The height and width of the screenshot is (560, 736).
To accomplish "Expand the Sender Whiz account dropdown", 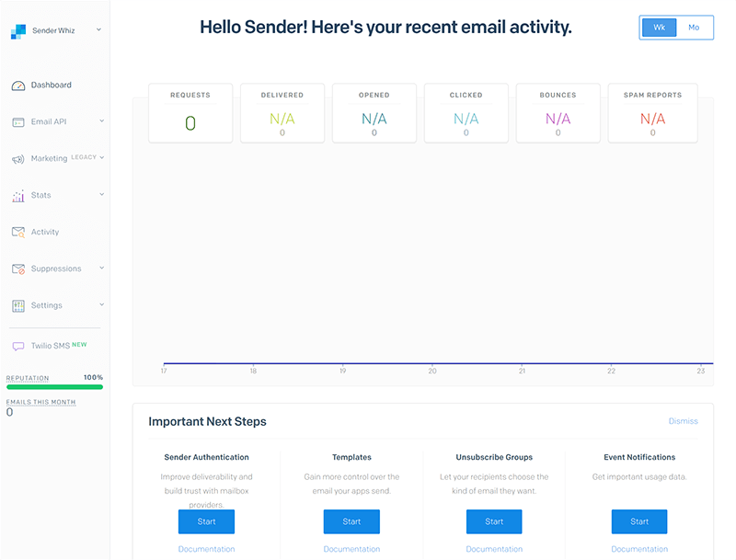I will (x=98, y=30).
